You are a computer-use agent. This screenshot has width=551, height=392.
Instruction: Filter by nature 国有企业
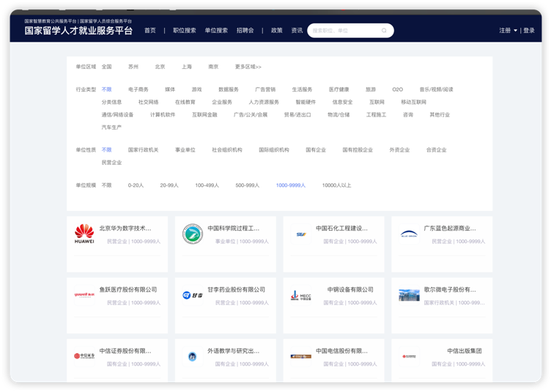click(x=316, y=150)
